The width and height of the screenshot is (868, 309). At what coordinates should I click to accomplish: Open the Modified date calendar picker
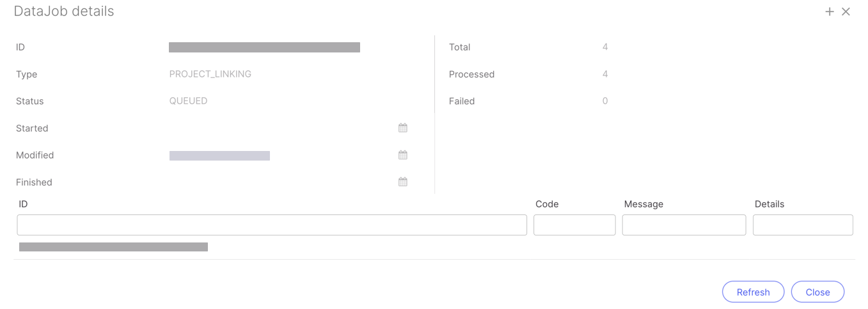coord(403,155)
